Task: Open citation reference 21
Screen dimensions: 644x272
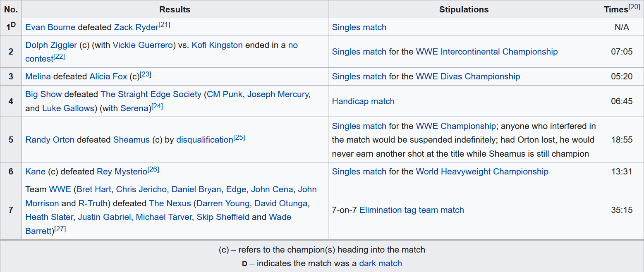Action: click(x=165, y=25)
